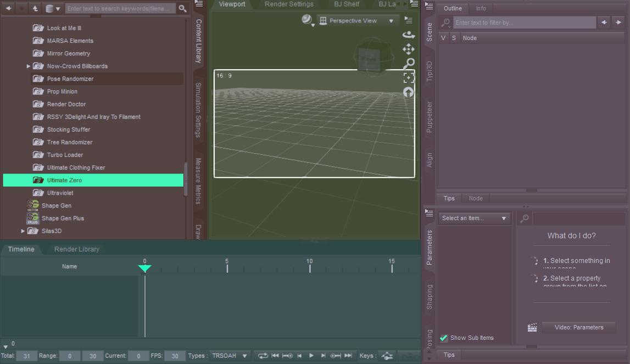
Task: Step back one frame
Action: (299, 356)
